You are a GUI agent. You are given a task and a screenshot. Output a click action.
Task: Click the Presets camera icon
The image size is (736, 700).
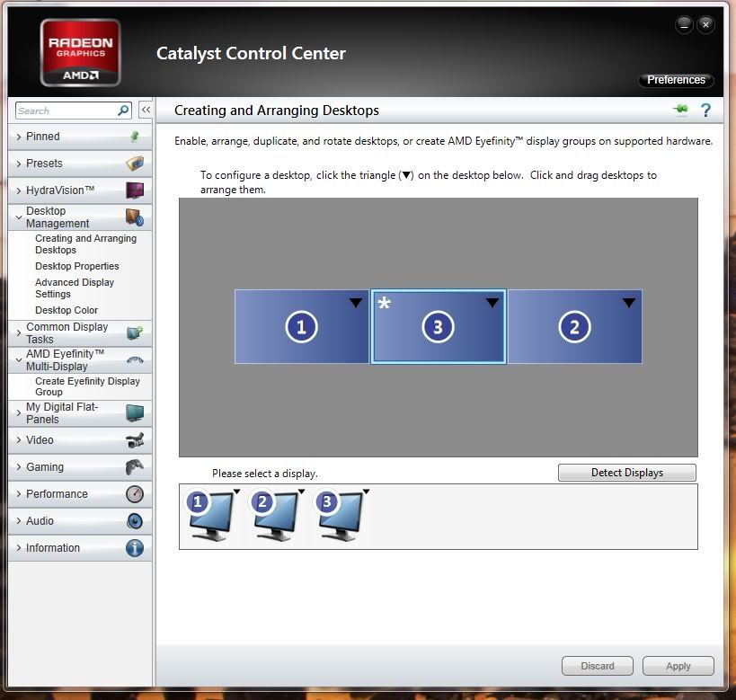click(135, 164)
